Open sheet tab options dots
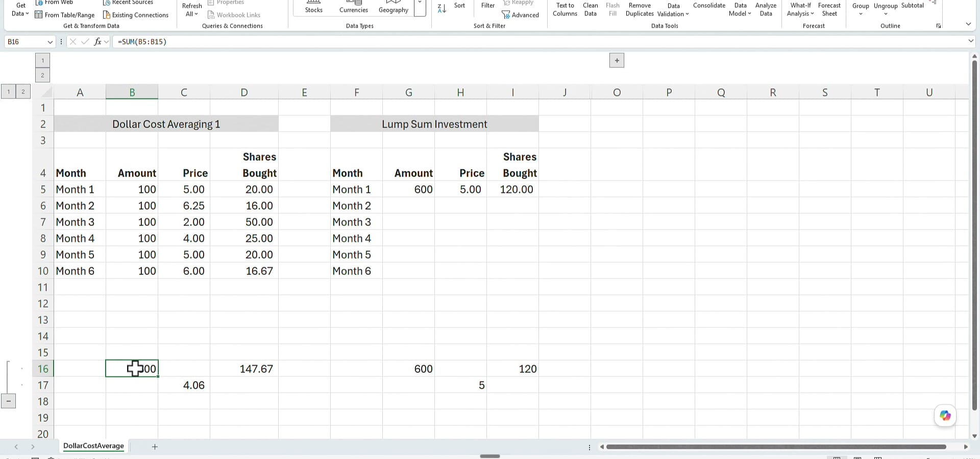This screenshot has width=980, height=459. coord(590,447)
